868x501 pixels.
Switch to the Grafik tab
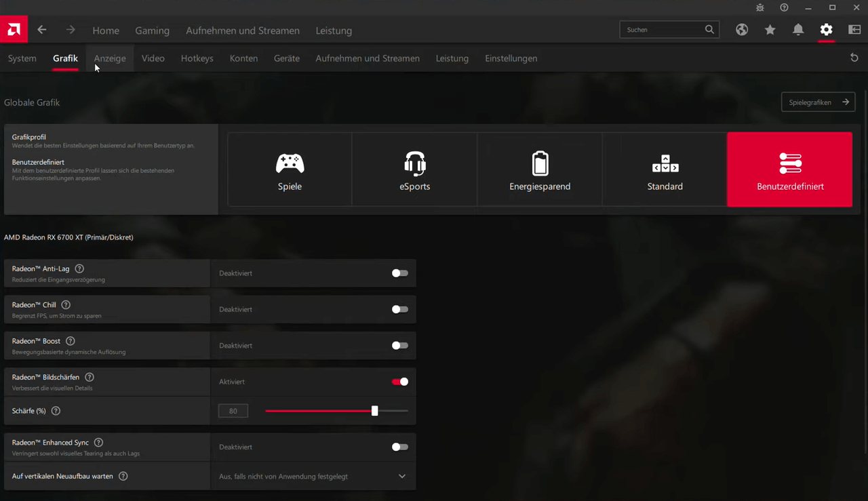(x=66, y=58)
